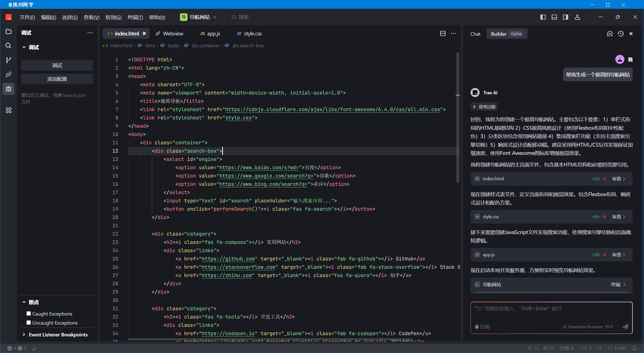Image resolution: width=644 pixels, height=353 pixels.
Task: Click the font-awesome CDN link in code
Action: click(x=332, y=109)
